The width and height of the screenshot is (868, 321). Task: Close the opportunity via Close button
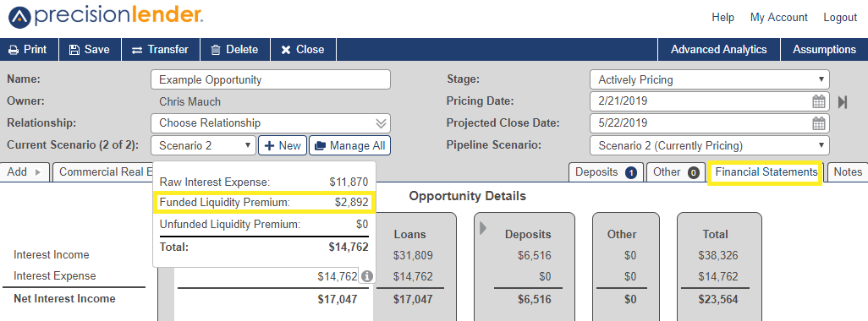(x=303, y=49)
